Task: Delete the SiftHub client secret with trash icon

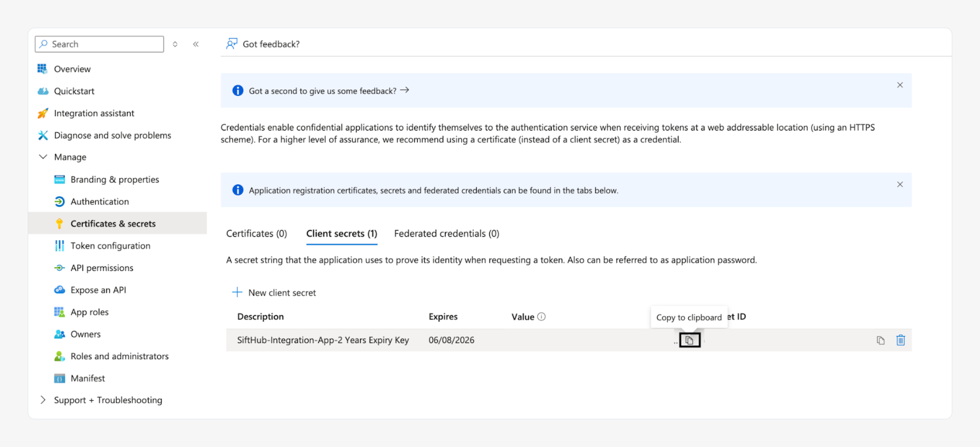Action: tap(901, 340)
